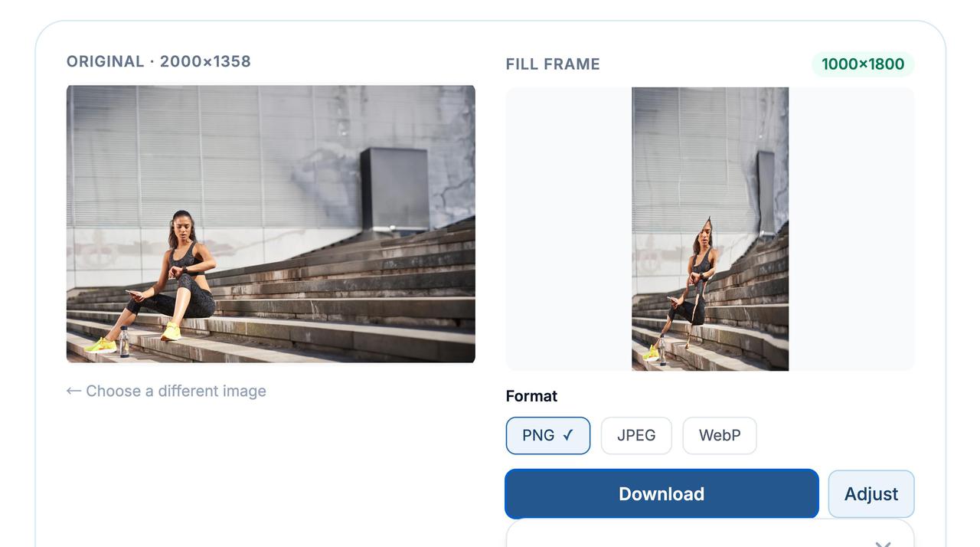Click the cropped portrait preview in Fill Frame
Viewport: 980px width, 547px height.
(710, 229)
